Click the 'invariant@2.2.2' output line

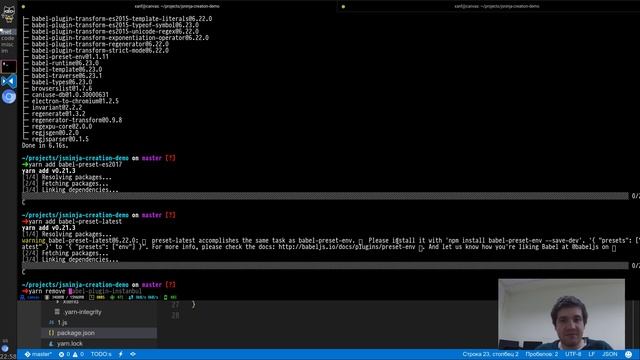click(57, 107)
